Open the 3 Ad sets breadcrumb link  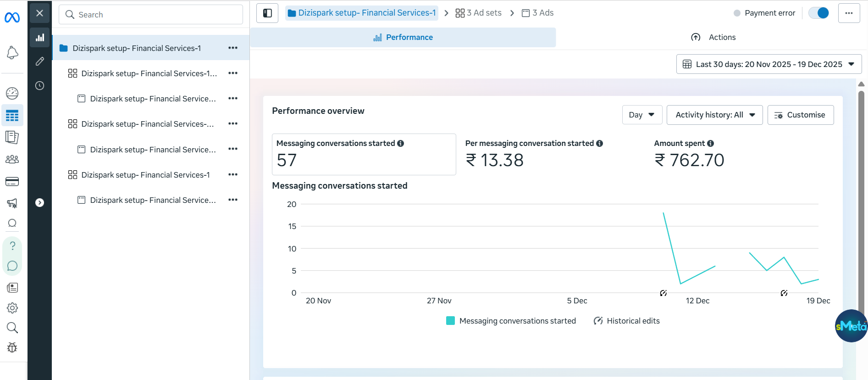coord(479,13)
